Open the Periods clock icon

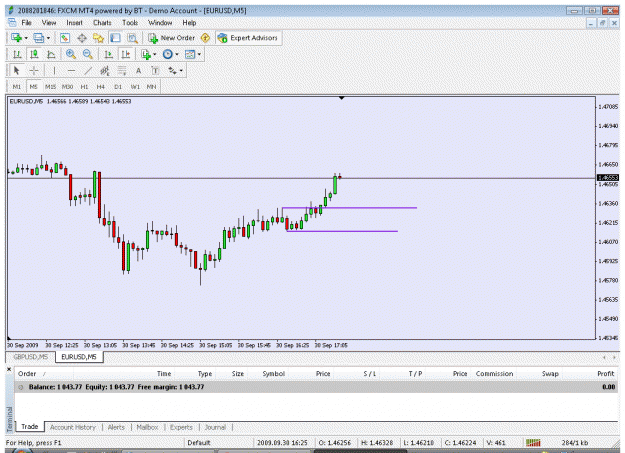(168, 54)
